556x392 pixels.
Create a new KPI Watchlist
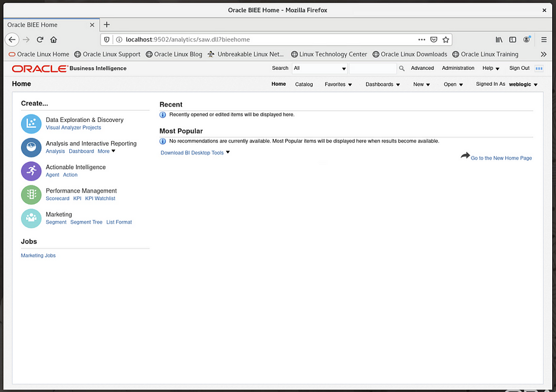pyautogui.click(x=100, y=198)
